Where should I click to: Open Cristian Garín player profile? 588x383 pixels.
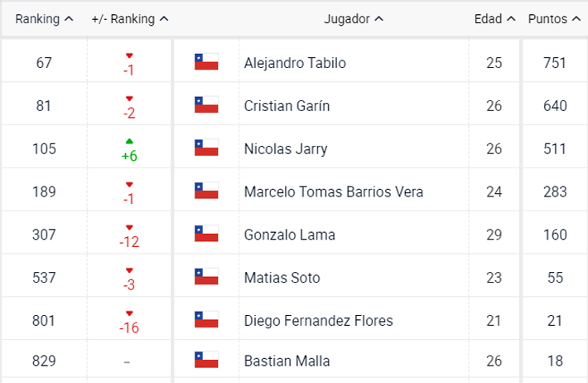point(287,106)
